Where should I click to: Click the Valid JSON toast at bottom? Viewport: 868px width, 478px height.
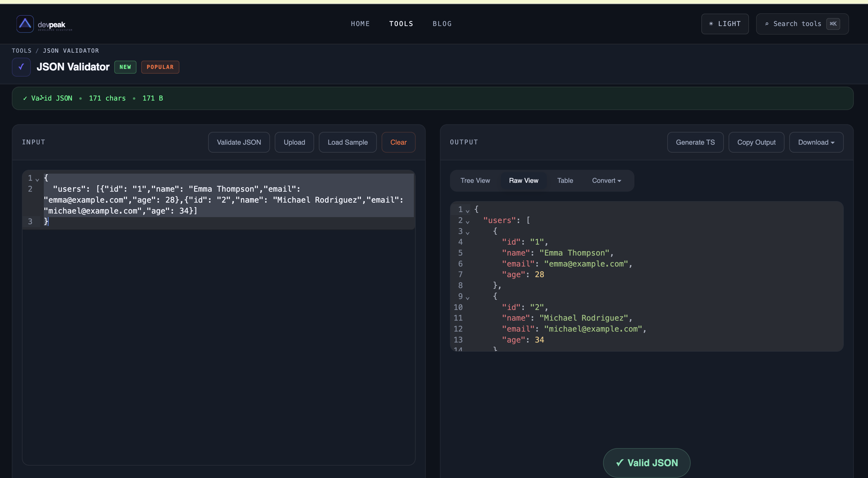pos(646,463)
